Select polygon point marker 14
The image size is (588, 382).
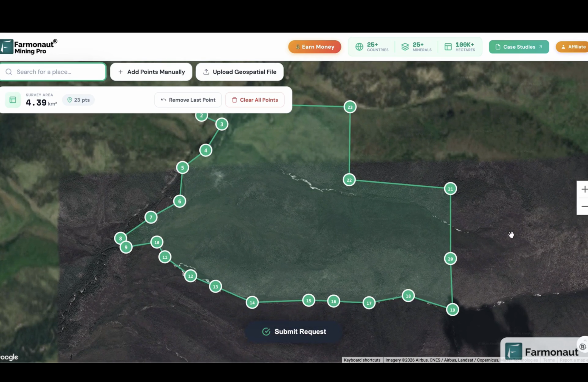252,303
